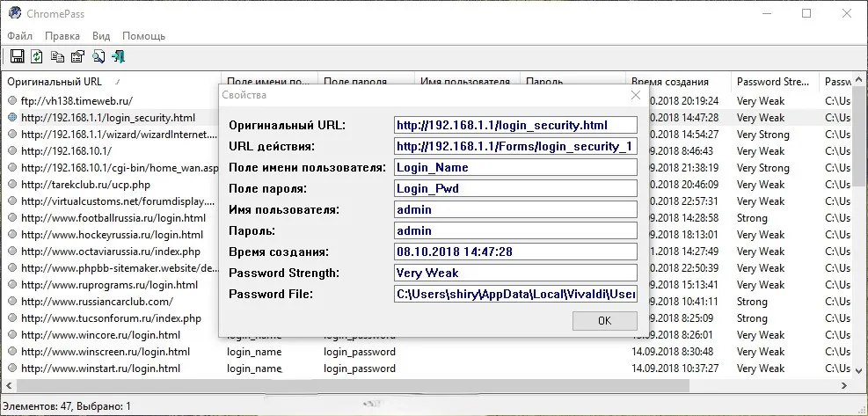Click the icon beside winstart.ru row

[12, 368]
